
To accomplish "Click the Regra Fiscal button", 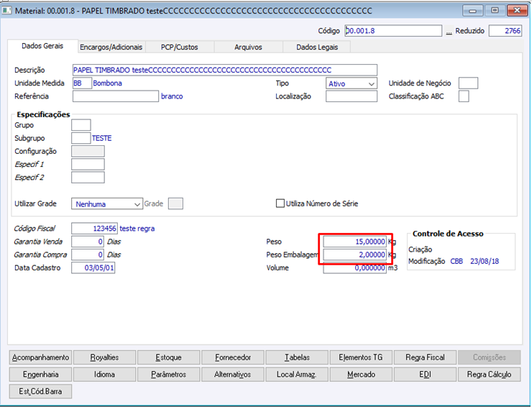I will (x=425, y=357).
